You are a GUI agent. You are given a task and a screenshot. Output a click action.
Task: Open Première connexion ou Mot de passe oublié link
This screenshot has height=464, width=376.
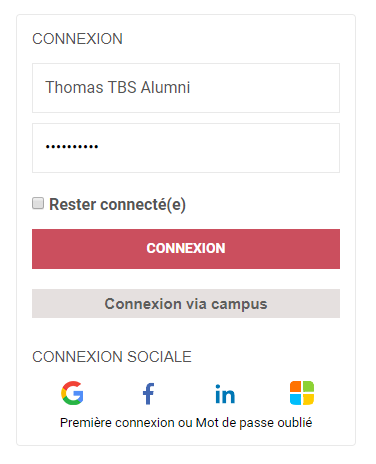coord(186,423)
